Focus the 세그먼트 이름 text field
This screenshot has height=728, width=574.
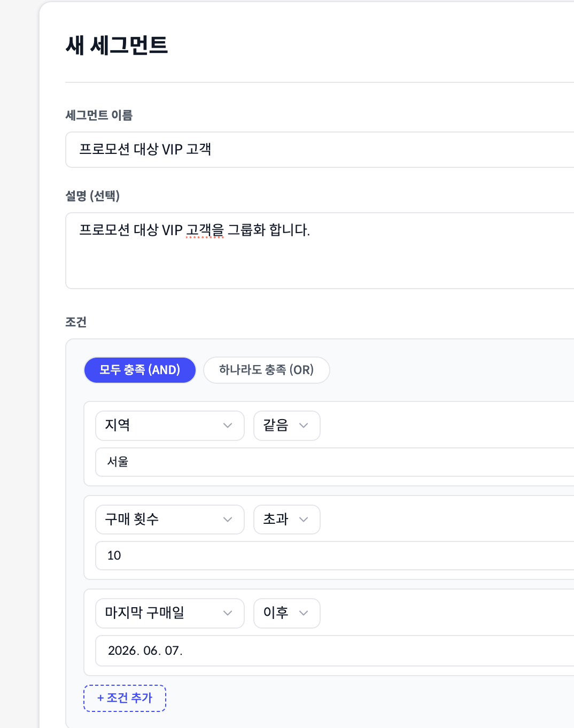click(x=321, y=150)
